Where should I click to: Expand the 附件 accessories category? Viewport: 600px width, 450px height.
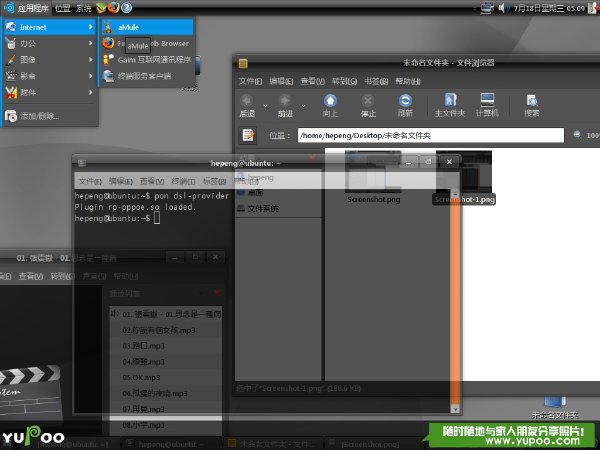(x=49, y=92)
